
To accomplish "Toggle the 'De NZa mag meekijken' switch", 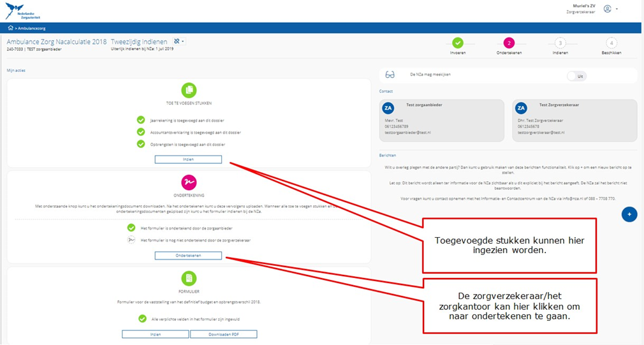I will click(576, 76).
